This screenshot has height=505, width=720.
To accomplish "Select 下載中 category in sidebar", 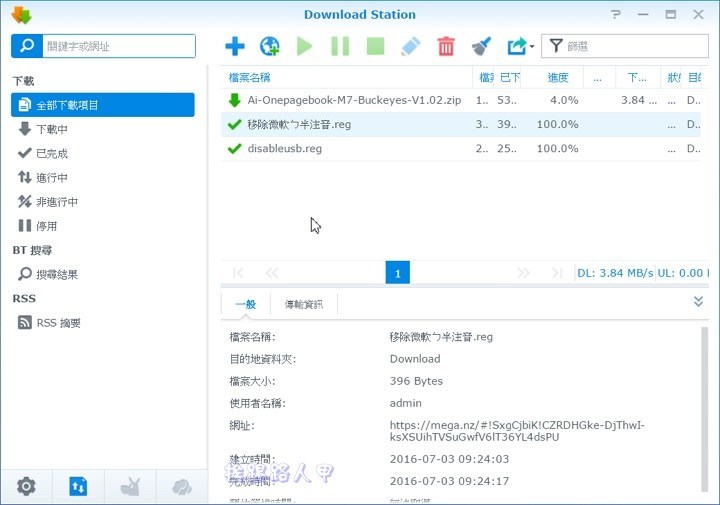I will click(103, 129).
